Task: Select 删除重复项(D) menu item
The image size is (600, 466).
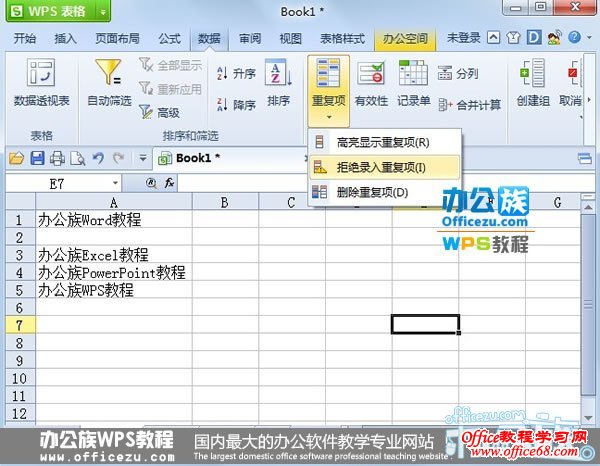Action: (x=385, y=192)
